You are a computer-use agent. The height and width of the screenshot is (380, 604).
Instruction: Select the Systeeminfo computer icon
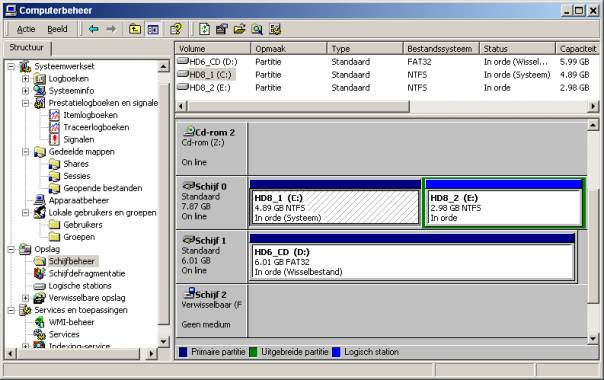(40, 91)
